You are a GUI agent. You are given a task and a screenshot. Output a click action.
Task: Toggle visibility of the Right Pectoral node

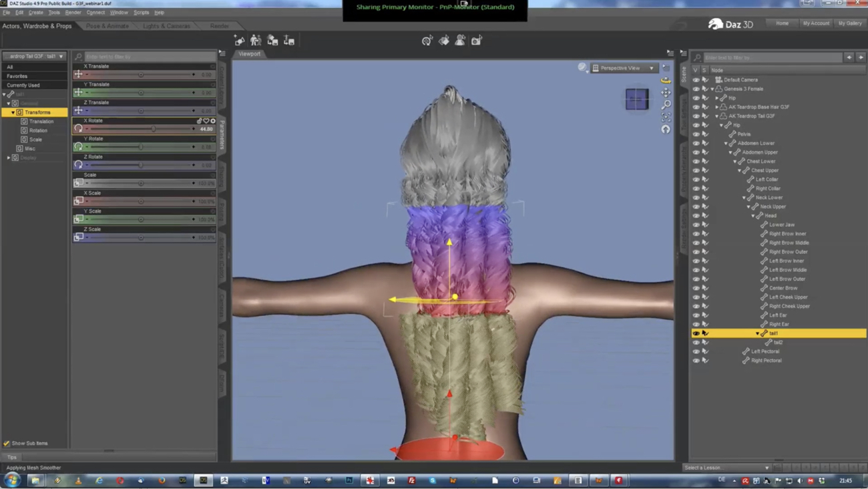(x=695, y=360)
